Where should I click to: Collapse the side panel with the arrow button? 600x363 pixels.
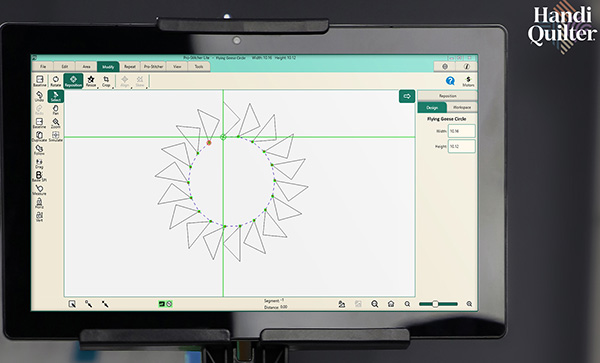pyautogui.click(x=407, y=96)
